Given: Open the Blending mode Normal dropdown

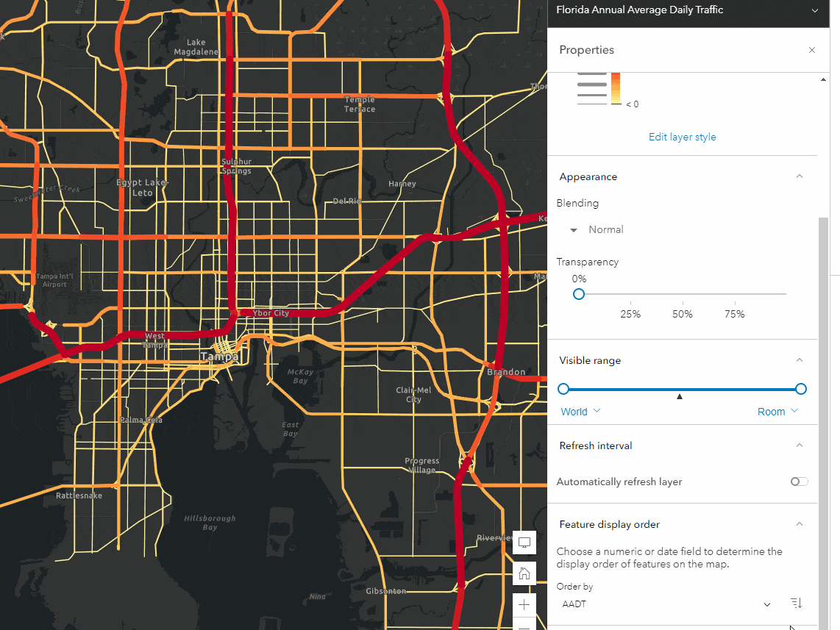Looking at the screenshot, I should [597, 229].
